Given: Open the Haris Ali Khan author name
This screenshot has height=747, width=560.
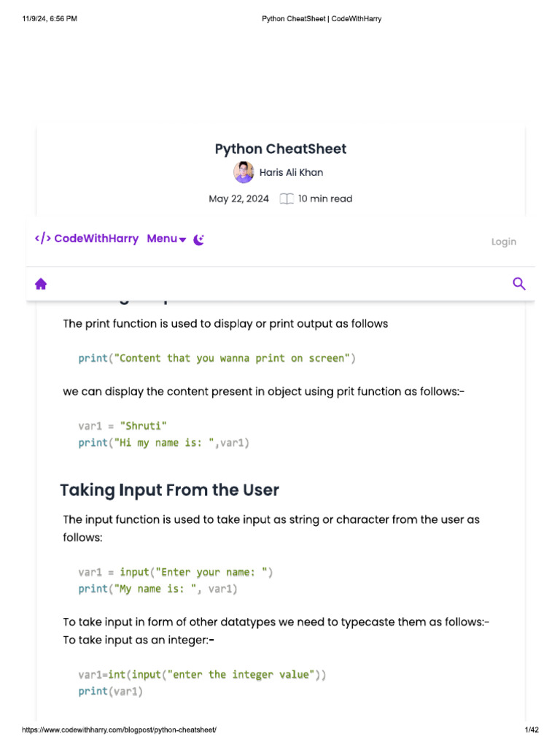Looking at the screenshot, I should (291, 172).
